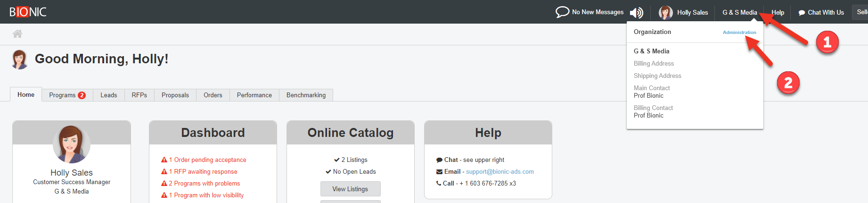Open the Benchmarking tab

point(306,95)
